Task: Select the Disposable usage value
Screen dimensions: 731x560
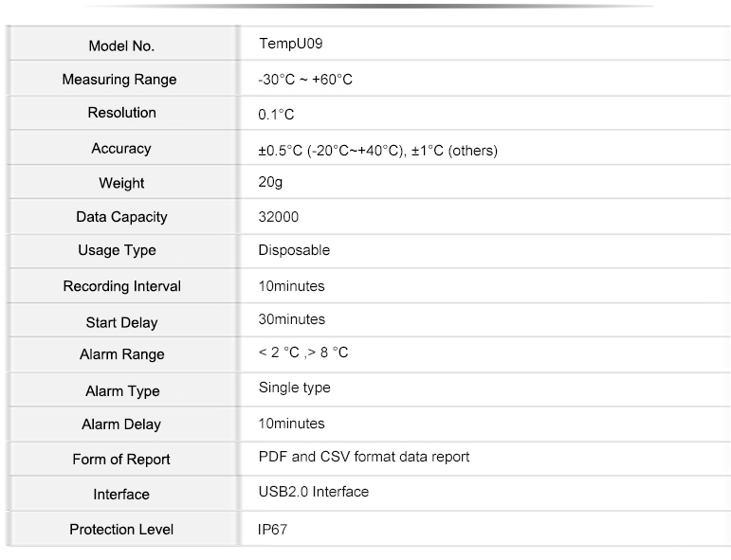Action: click(294, 250)
